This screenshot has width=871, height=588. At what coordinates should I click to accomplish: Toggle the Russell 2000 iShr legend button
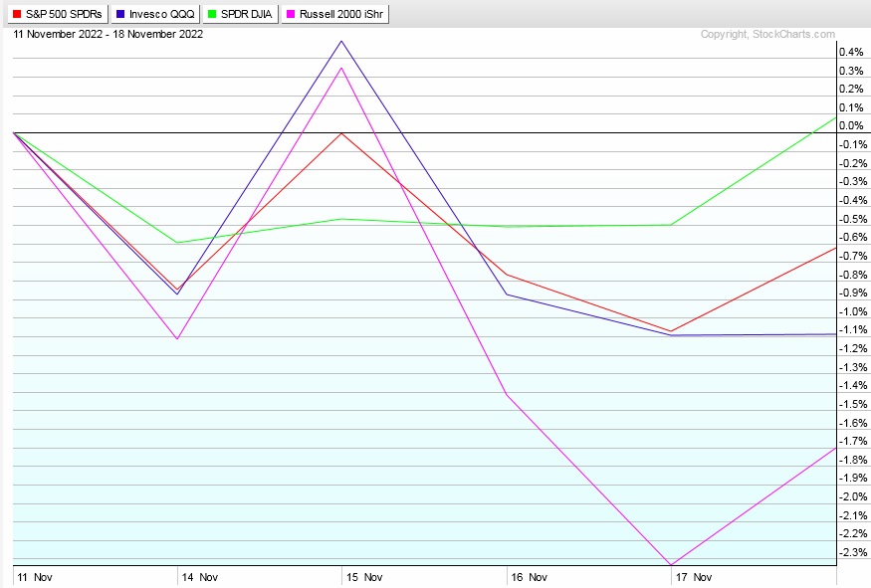click(x=334, y=14)
